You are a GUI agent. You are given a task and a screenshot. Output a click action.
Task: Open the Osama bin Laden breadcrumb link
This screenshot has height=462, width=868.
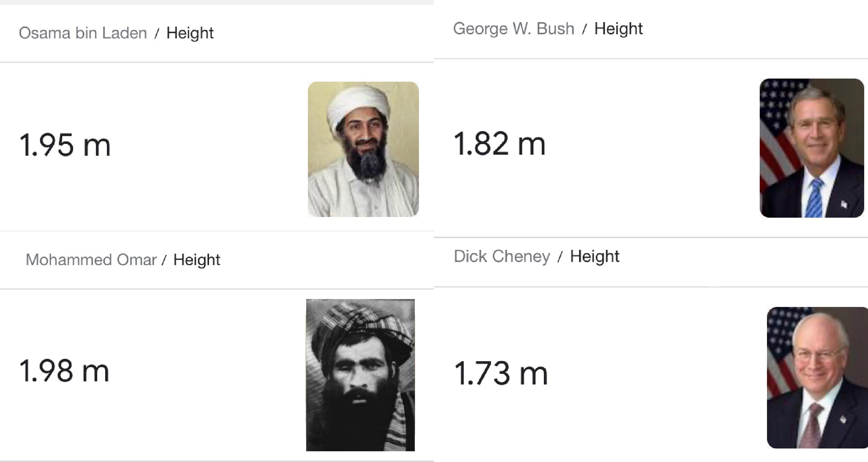pos(83,33)
